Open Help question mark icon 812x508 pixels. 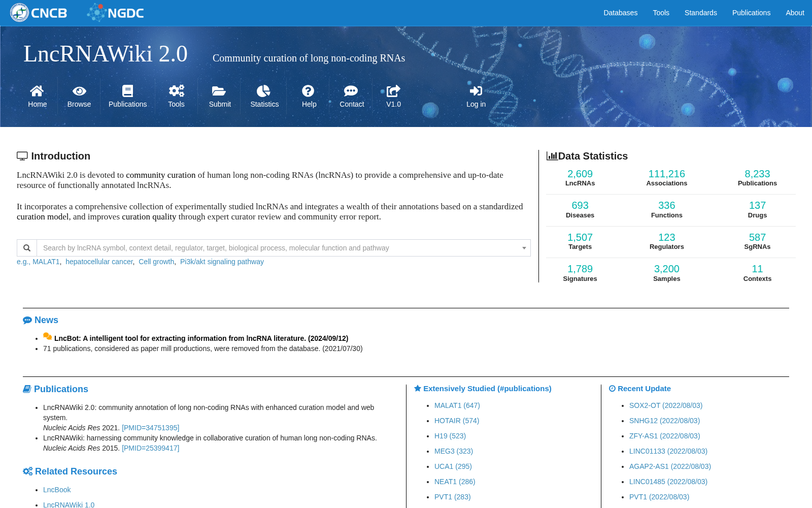(x=308, y=91)
